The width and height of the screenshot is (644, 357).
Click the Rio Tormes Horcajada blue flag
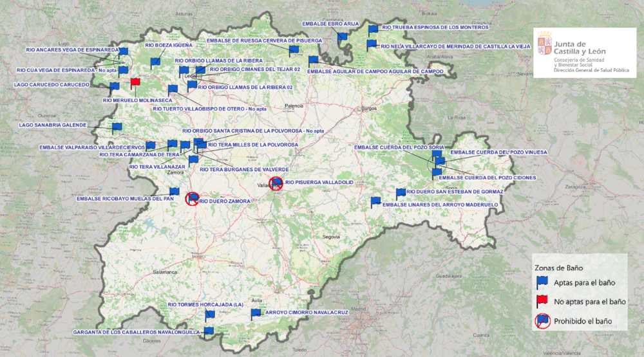[x=209, y=316]
